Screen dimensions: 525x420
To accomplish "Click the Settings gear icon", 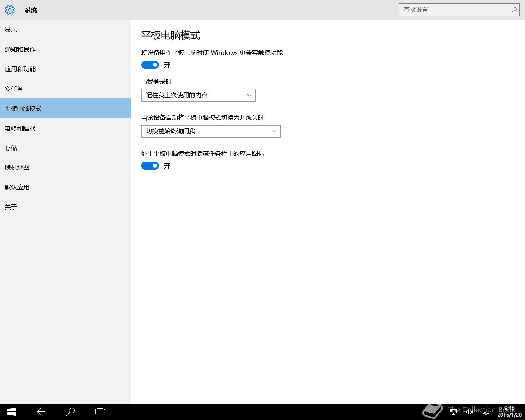I will [x=10, y=10].
